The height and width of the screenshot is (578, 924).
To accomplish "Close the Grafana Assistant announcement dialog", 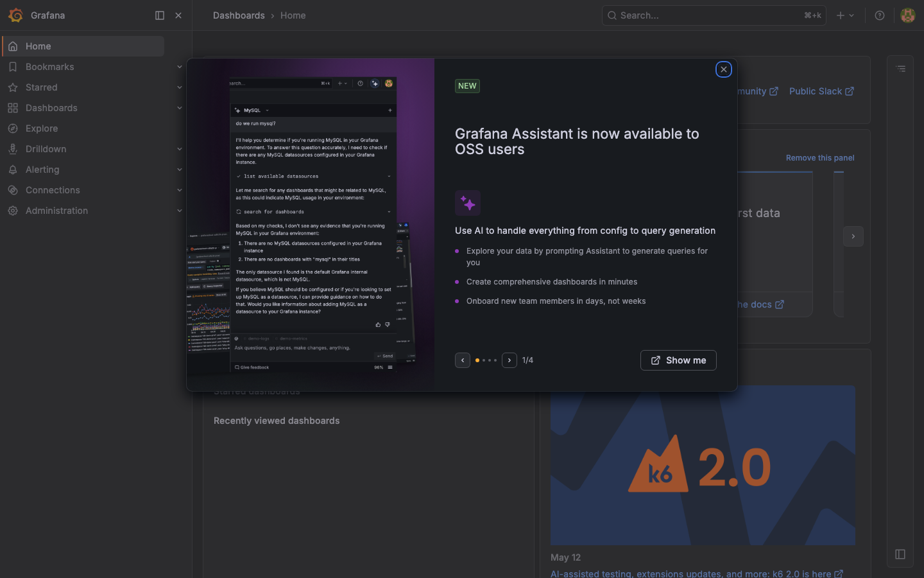I will click(724, 69).
